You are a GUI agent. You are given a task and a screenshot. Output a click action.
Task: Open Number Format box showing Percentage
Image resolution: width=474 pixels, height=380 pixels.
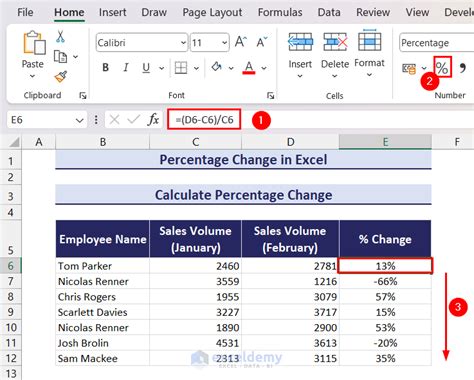tap(436, 43)
